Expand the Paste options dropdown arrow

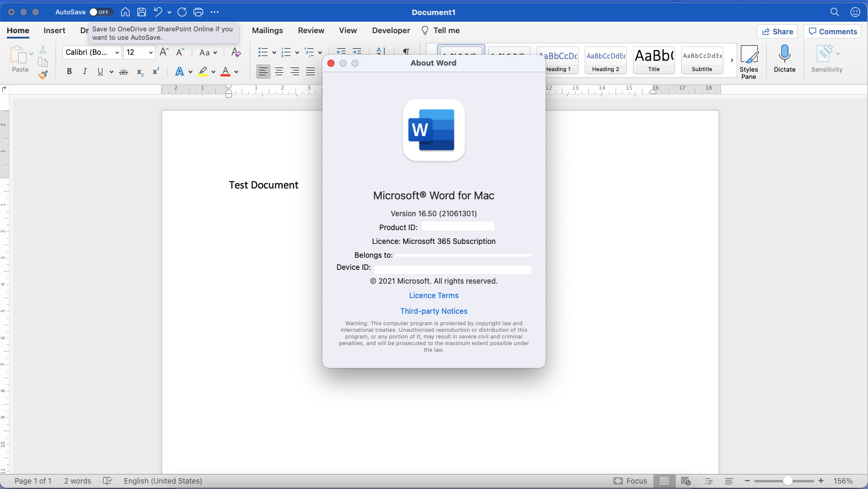tap(31, 54)
